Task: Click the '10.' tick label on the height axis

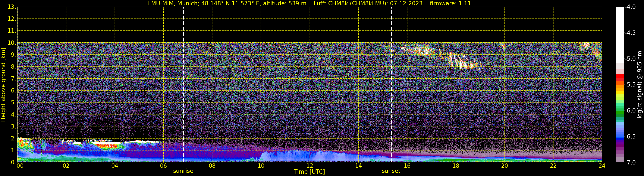Action: coord(12,43)
